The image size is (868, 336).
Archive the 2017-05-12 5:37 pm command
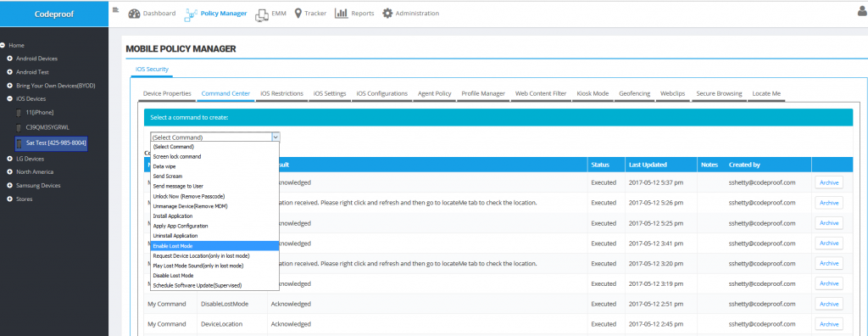(x=829, y=182)
